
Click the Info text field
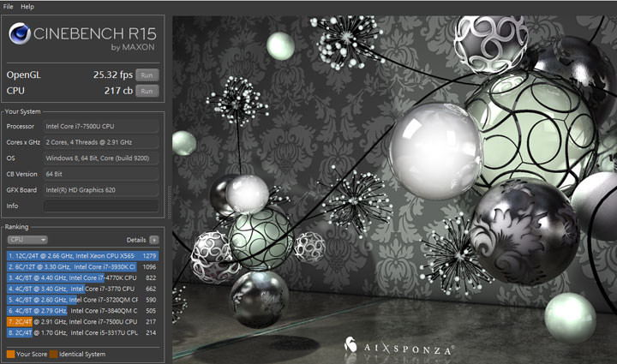click(100, 206)
